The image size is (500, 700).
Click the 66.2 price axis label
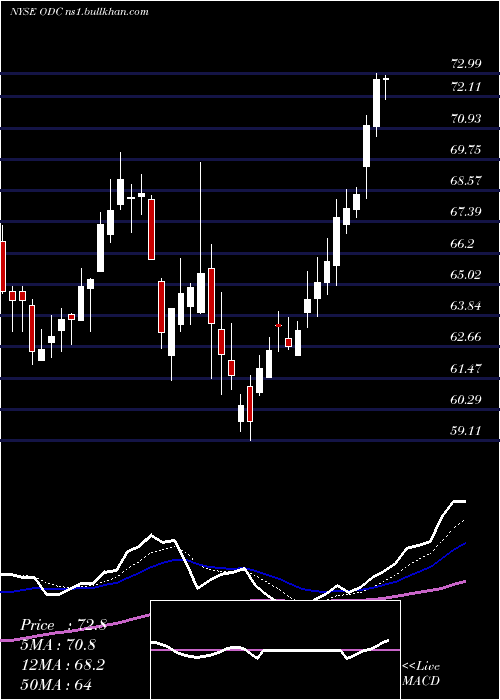tap(462, 244)
